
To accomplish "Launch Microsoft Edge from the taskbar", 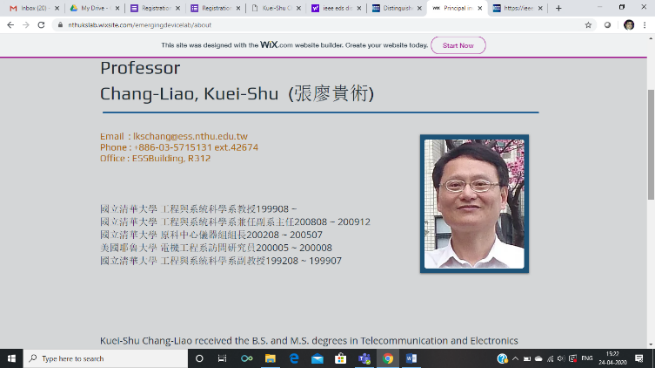I will pyautogui.click(x=294, y=358).
